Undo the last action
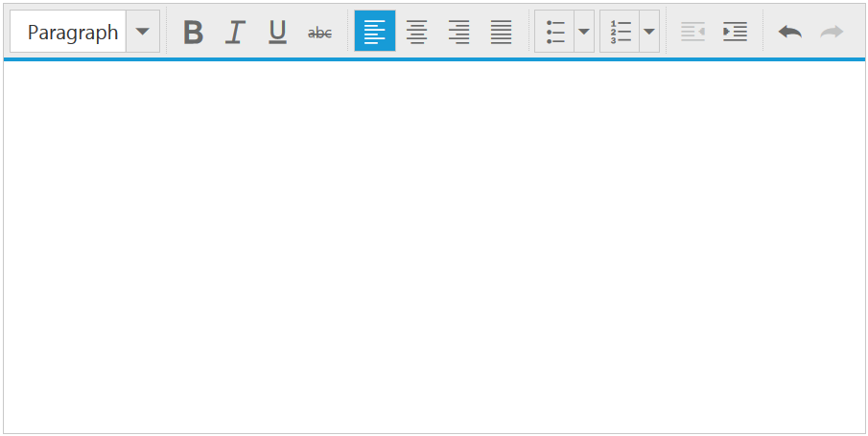 click(789, 32)
